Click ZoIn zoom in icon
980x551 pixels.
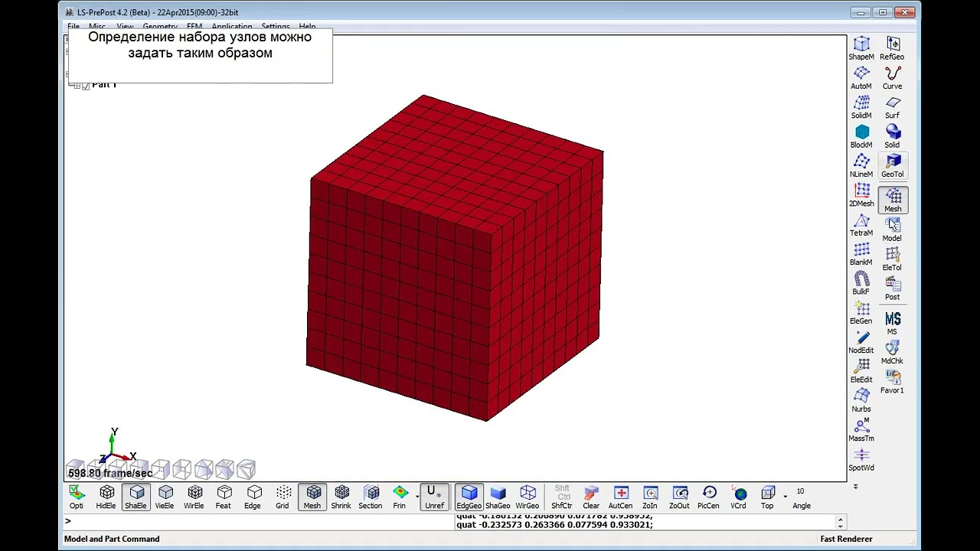[650, 497]
